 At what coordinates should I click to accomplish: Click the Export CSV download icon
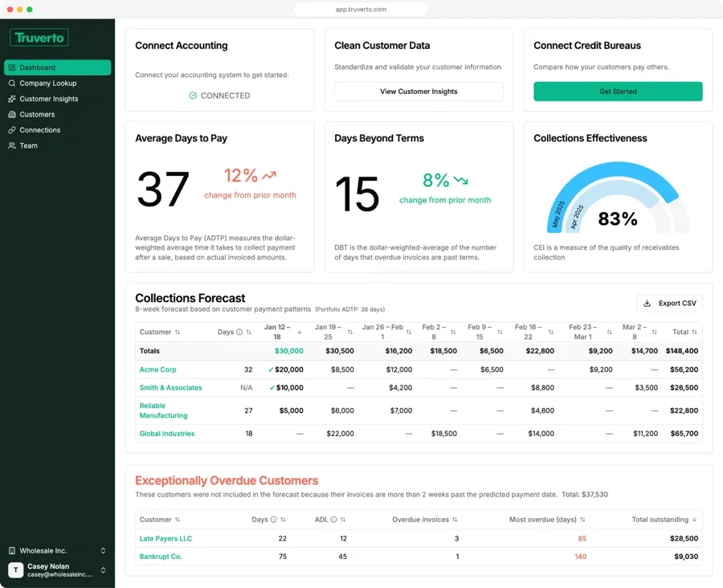(647, 304)
